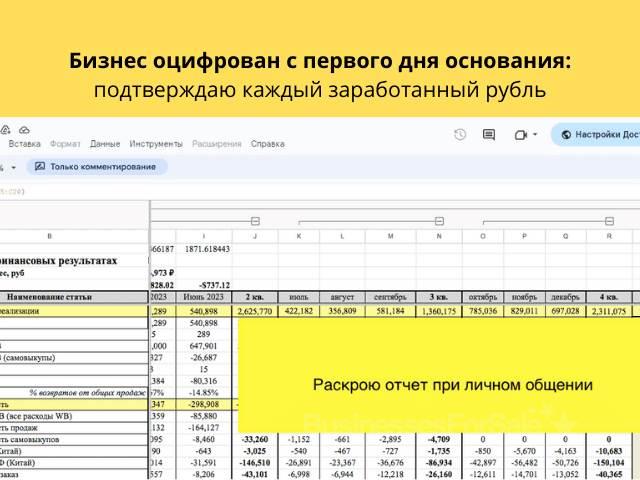Collapse column group above column J

coord(255,221)
